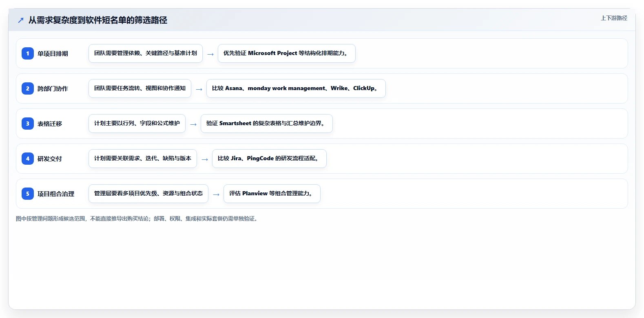This screenshot has height=318, width=644.
Task: Click the box 比较 Jira、PingCode 的研发流程适配
Action: coord(269,159)
